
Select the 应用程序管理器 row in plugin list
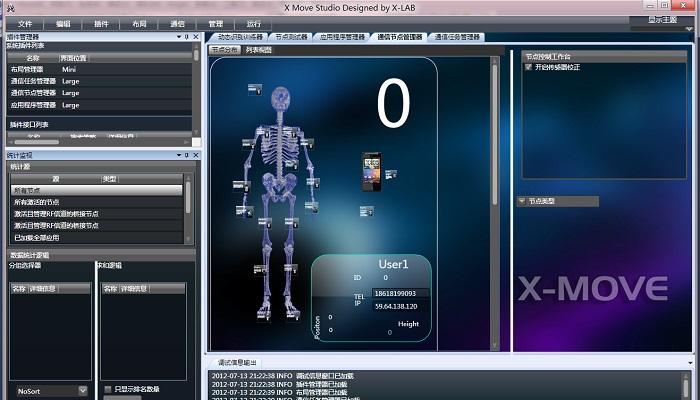point(99,105)
